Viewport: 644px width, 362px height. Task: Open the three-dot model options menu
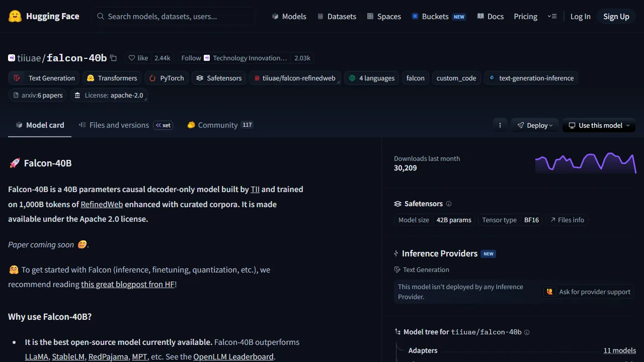click(500, 125)
